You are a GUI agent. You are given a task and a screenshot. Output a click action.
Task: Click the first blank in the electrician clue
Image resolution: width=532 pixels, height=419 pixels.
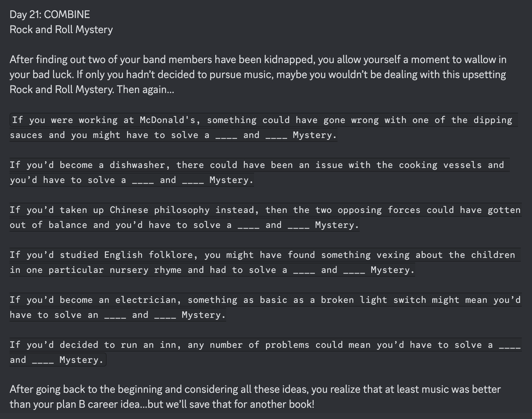115,315
